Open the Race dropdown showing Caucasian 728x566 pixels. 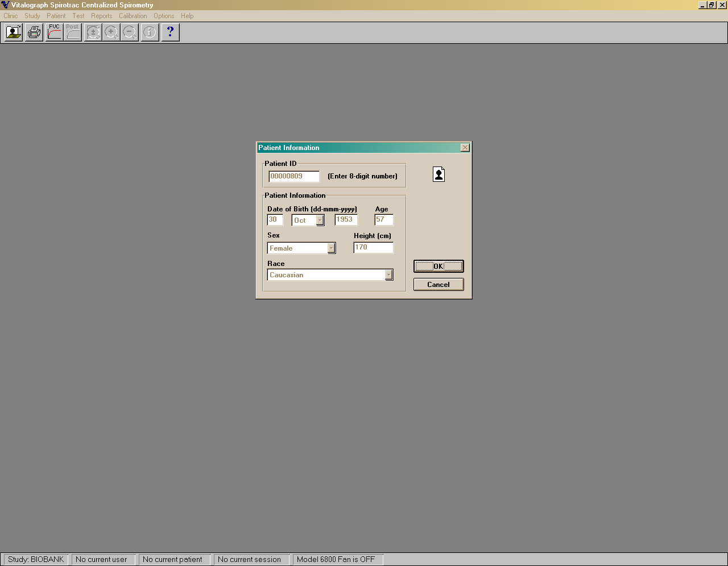coord(389,275)
